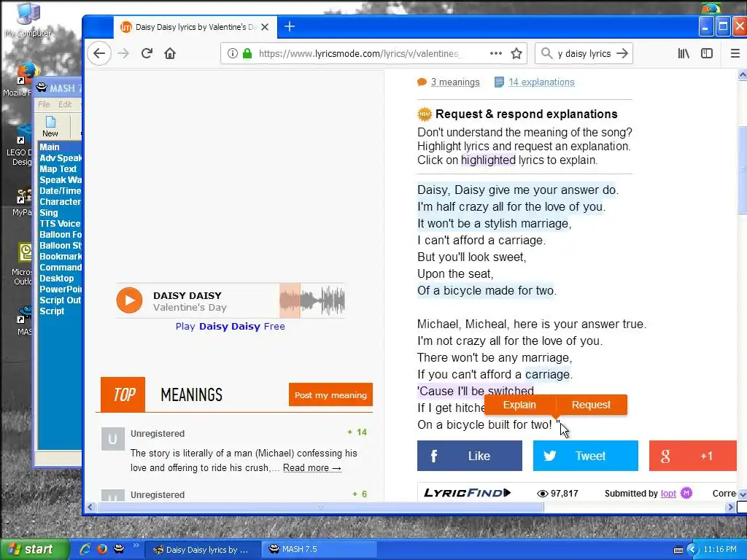Click the + 14 vote count
The height and width of the screenshot is (560, 747).
357,432
